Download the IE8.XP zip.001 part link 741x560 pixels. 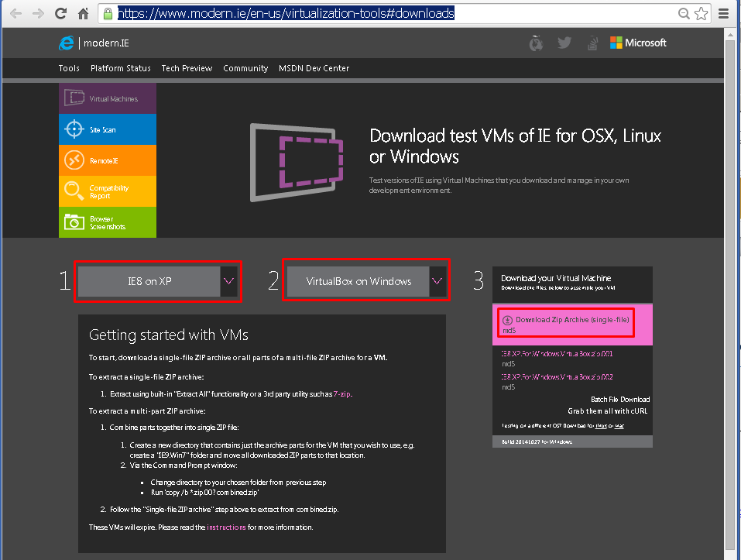(x=557, y=353)
